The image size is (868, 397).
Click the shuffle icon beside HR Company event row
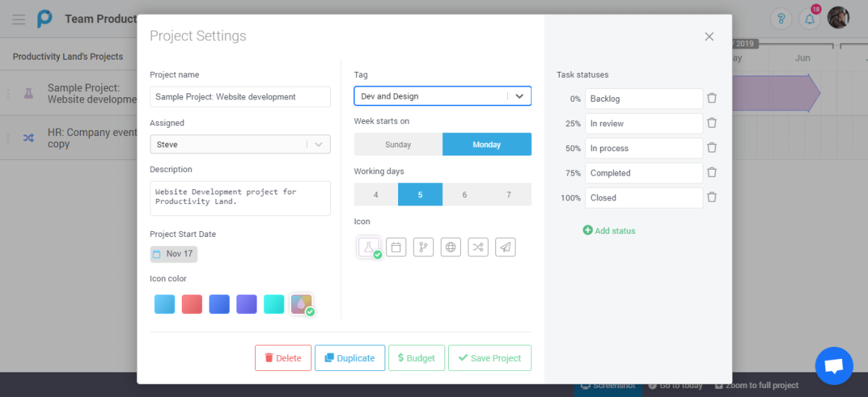point(28,138)
